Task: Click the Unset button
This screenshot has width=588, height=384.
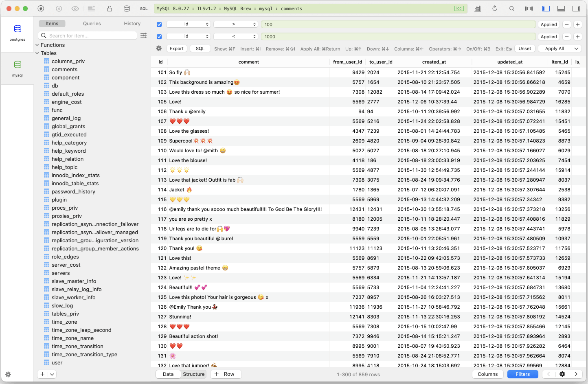Action: (x=525, y=48)
